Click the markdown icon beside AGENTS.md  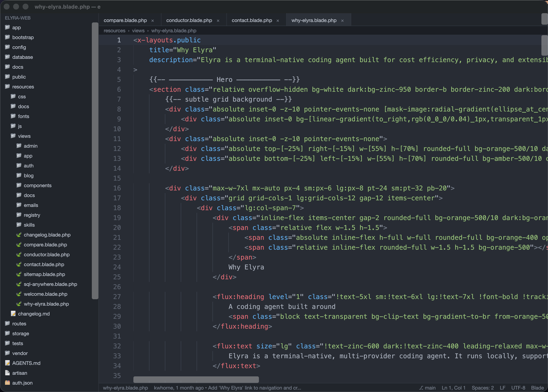coord(7,363)
